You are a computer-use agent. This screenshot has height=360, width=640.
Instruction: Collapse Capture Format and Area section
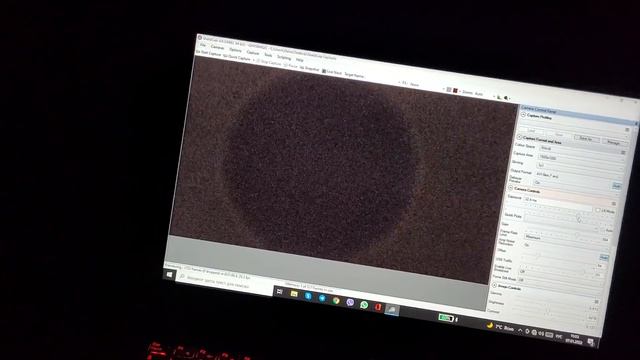pyautogui.click(x=519, y=138)
